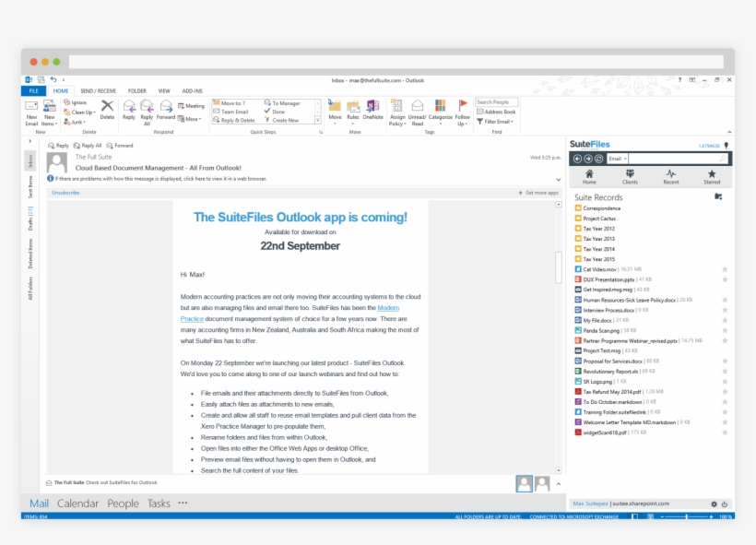Click the pin icon beside the SuiteFiles version number
The width and height of the screenshot is (756, 545).
click(726, 145)
